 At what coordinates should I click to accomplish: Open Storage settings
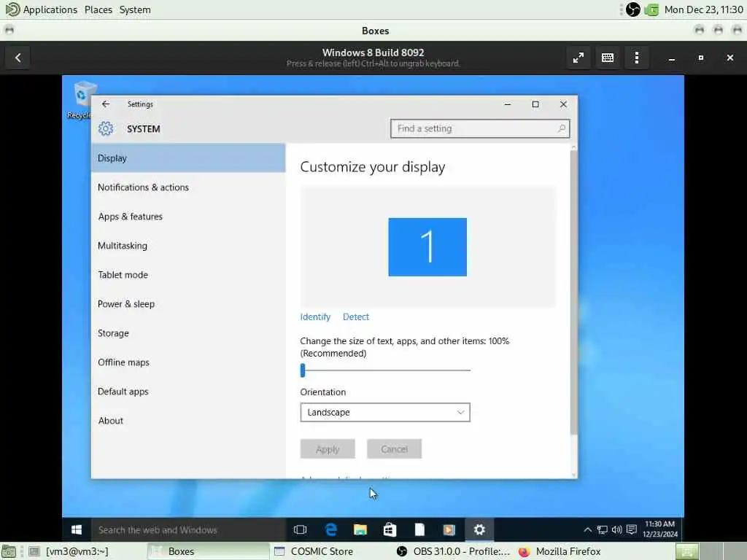pos(188,332)
